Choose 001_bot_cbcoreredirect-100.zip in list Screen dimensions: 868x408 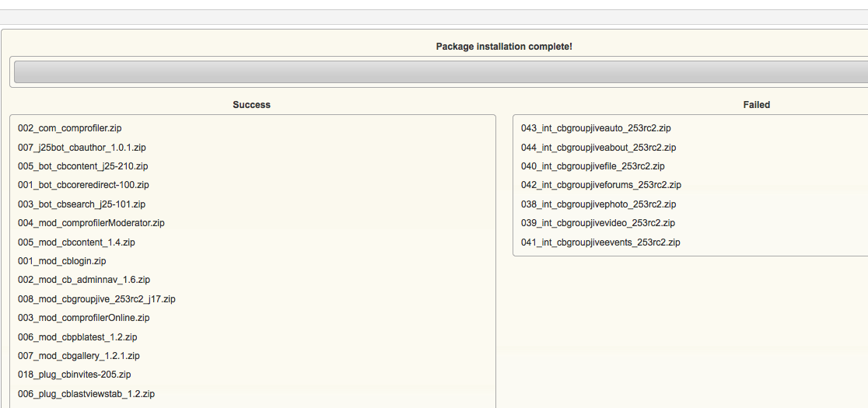click(x=83, y=185)
